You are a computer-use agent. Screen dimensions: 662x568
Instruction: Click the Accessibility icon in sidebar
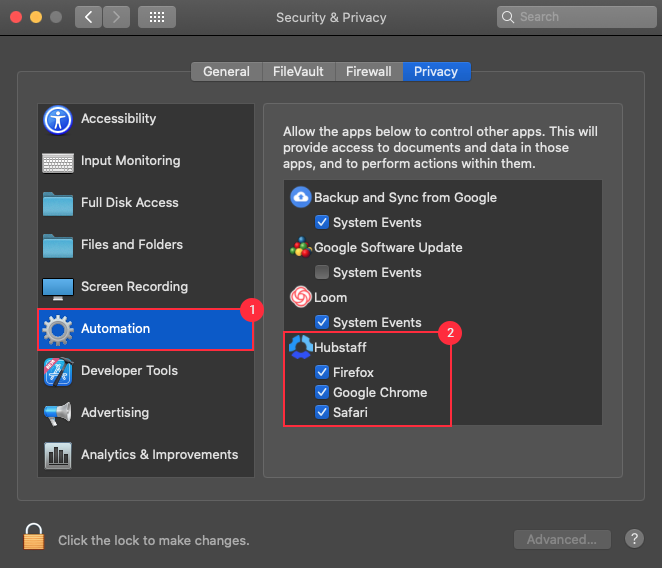58,120
